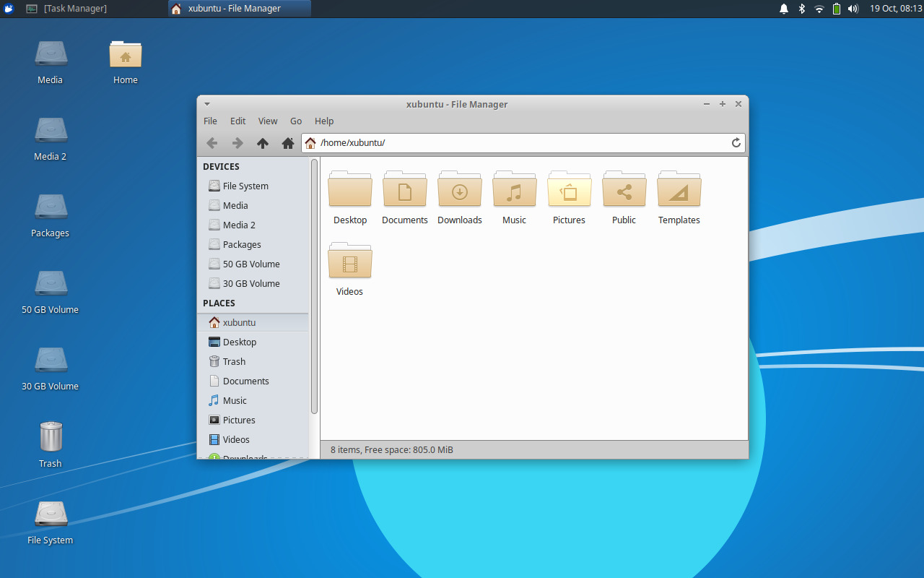Click the Trash icon on the desktop
This screenshot has width=924, height=578.
click(x=51, y=436)
